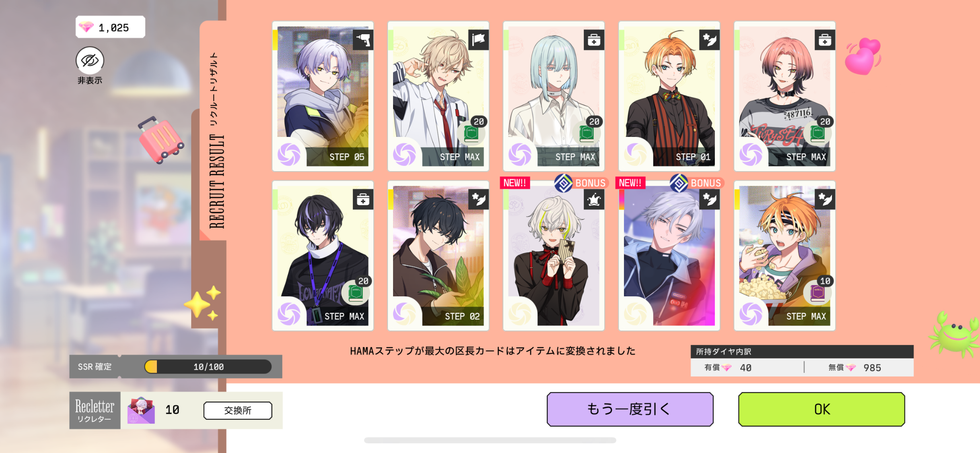Select the purple-haired STEP 05 card

tap(323, 96)
